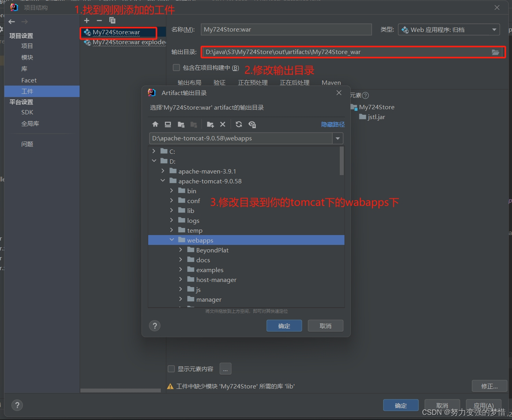
Task: Click the file tree vertical scrollbar
Action: pyautogui.click(x=341, y=161)
